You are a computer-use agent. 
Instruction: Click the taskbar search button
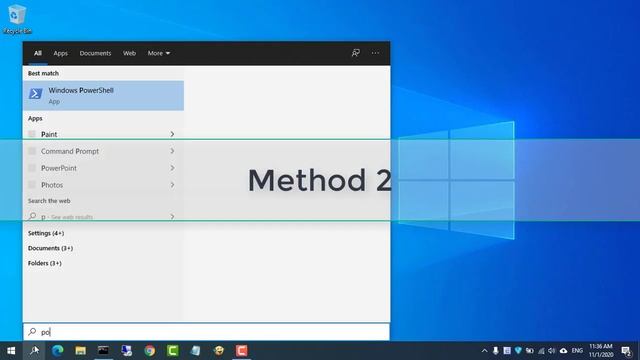click(34, 351)
